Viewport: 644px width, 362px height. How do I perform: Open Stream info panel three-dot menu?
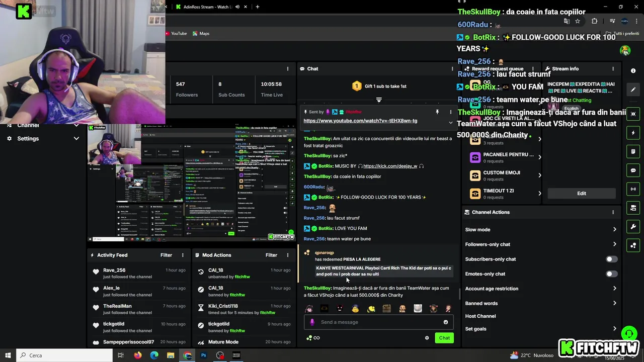coord(613,69)
